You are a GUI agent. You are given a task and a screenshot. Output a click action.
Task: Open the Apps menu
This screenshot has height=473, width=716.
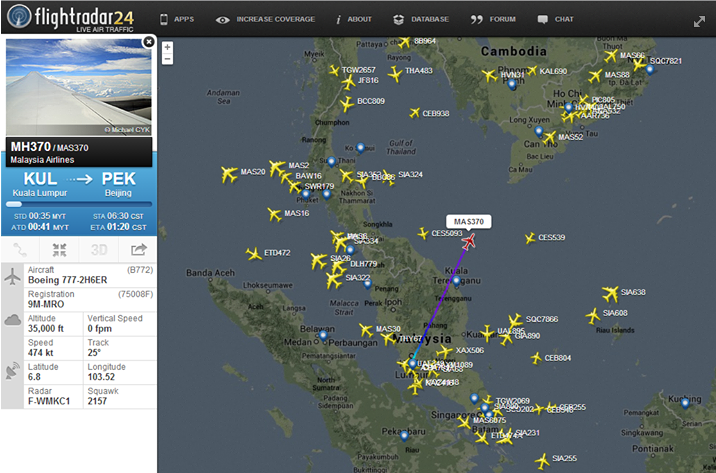pos(177,19)
